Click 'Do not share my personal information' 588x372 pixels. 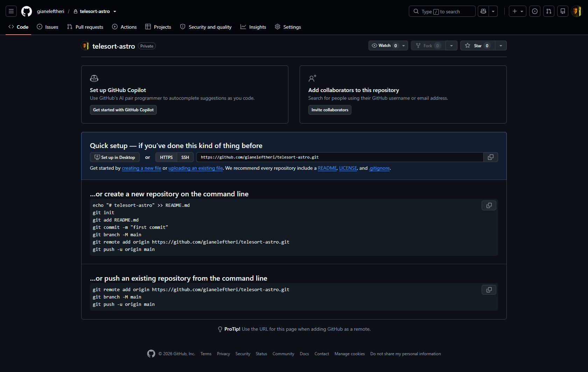[x=406, y=354]
